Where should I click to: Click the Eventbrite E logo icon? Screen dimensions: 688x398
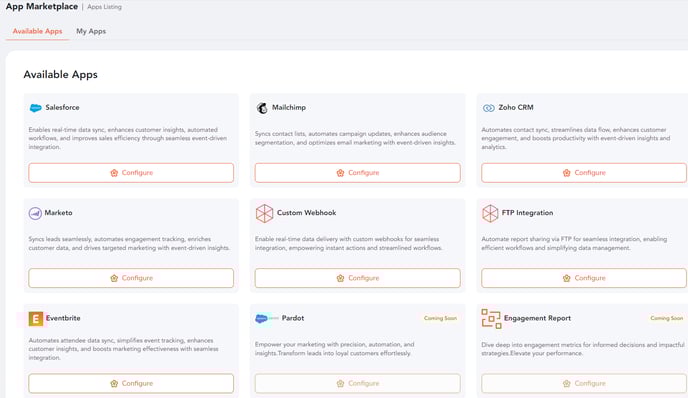click(x=36, y=319)
